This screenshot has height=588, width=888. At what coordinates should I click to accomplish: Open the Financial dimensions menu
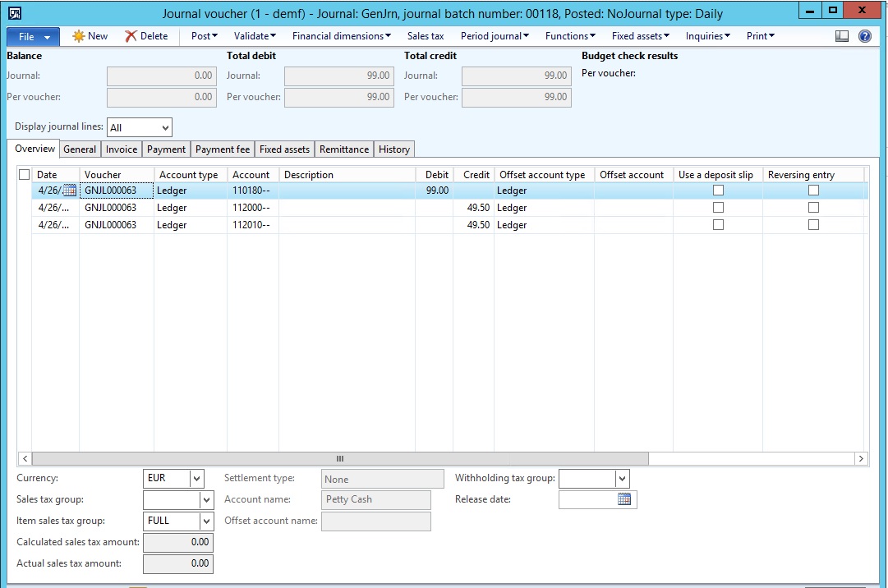pyautogui.click(x=341, y=36)
